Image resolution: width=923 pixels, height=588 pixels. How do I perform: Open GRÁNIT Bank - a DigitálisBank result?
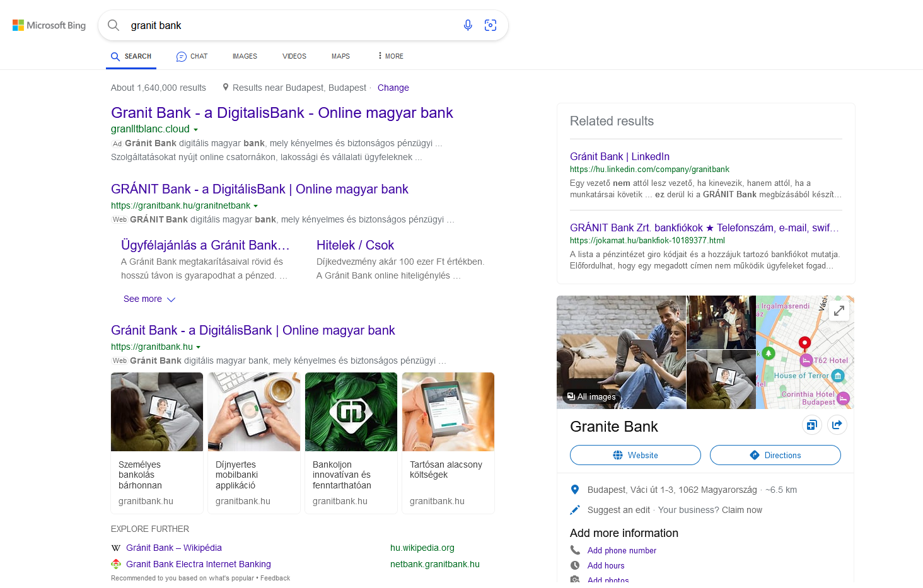pyautogui.click(x=260, y=189)
